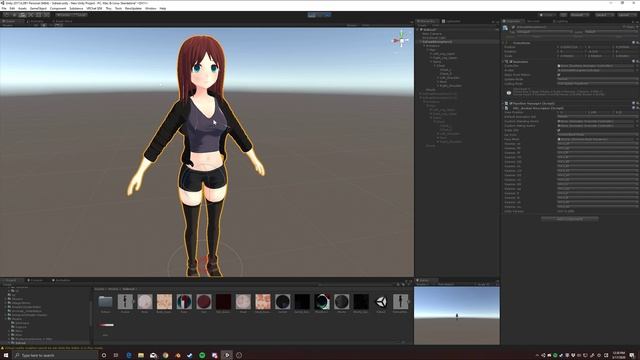Open Task View from the taskbar
This screenshot has width=640, height=360.
click(116, 356)
